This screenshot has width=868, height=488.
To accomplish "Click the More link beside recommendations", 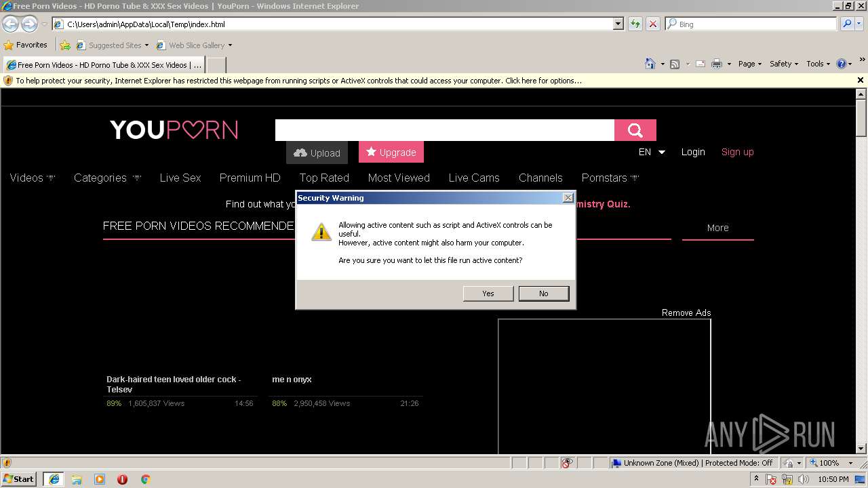I will pos(717,228).
